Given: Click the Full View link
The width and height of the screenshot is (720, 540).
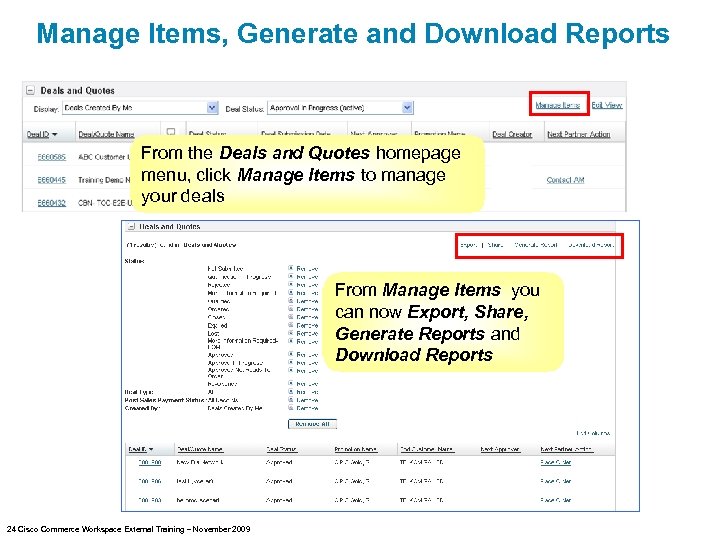Looking at the screenshot, I should [x=607, y=105].
